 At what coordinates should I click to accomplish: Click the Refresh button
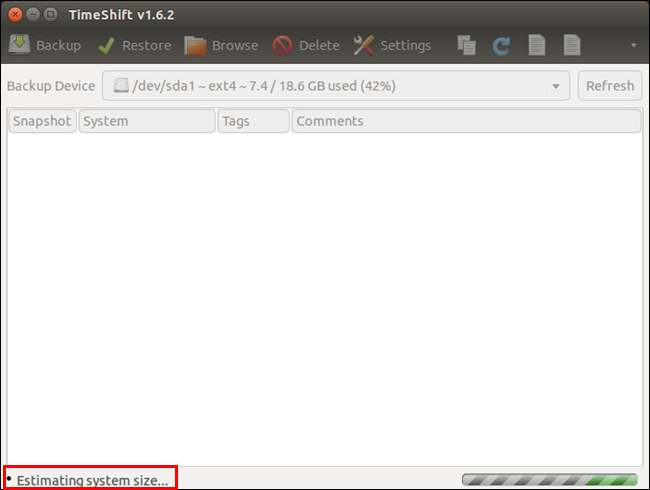[610, 86]
